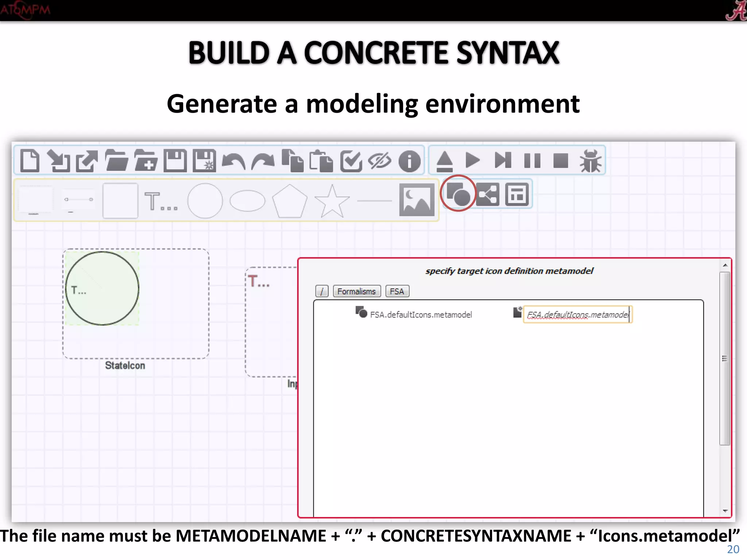This screenshot has width=747, height=560.
Task: Click the step forward button
Action: pos(503,160)
